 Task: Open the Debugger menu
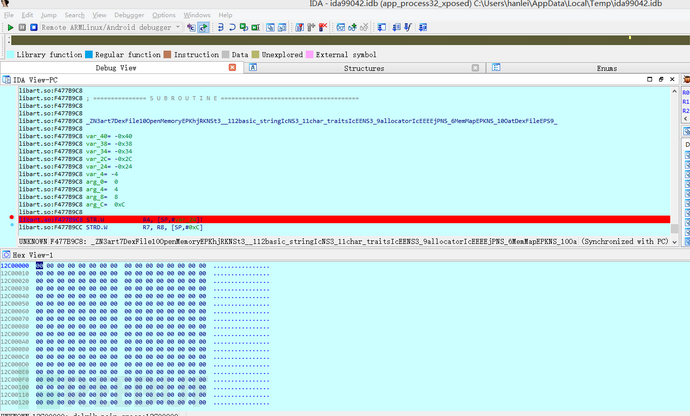pos(129,15)
